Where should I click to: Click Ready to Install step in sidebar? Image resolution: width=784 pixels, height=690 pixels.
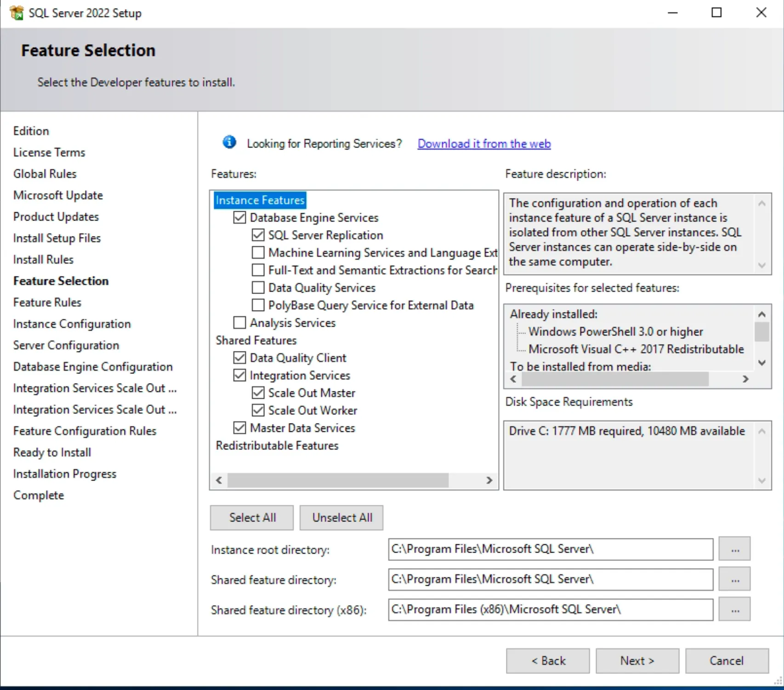point(52,452)
